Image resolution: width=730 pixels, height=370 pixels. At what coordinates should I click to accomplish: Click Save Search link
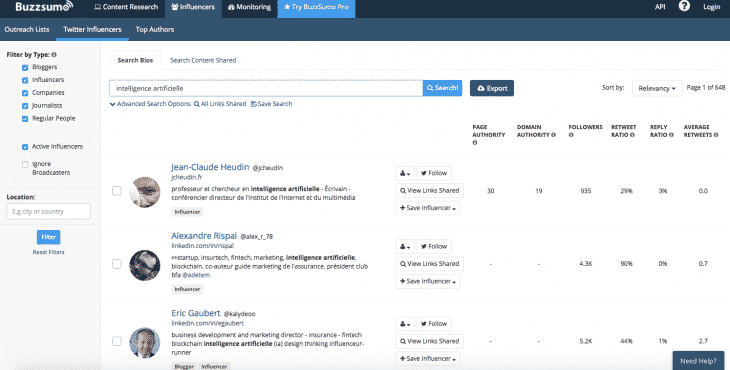coord(271,104)
